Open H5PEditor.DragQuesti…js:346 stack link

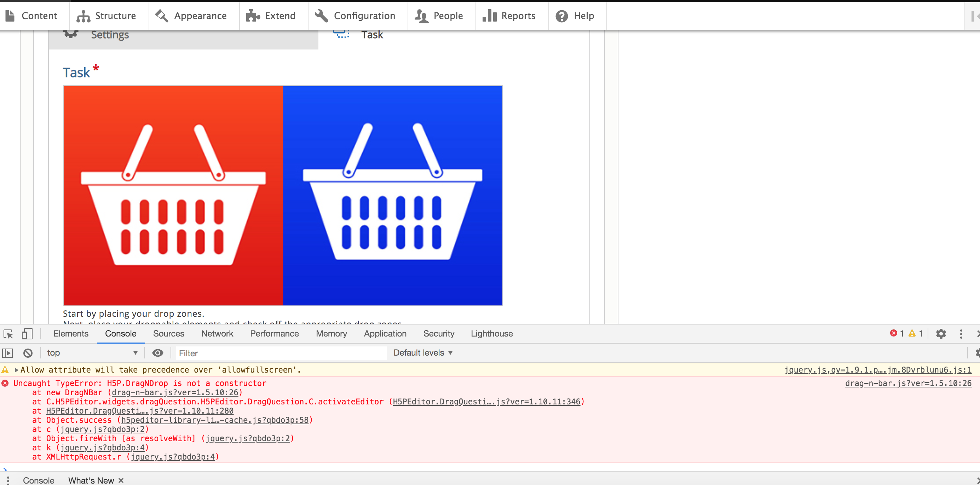coord(486,401)
